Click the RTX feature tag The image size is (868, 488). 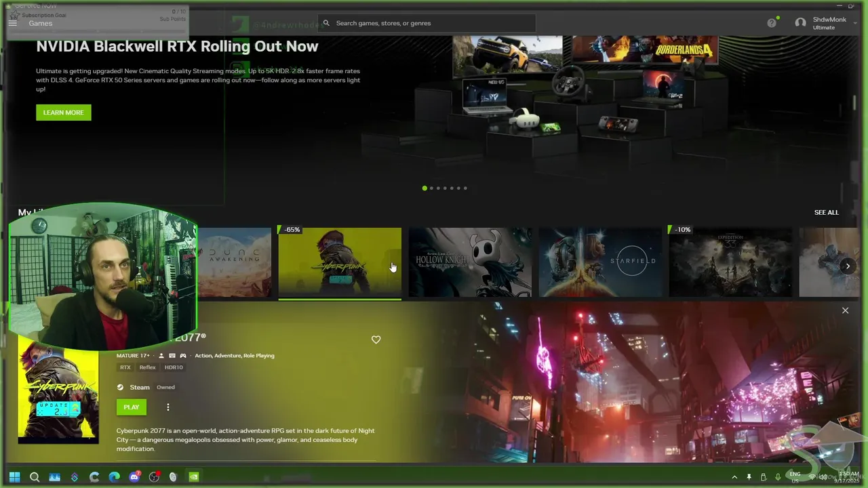[x=125, y=367]
